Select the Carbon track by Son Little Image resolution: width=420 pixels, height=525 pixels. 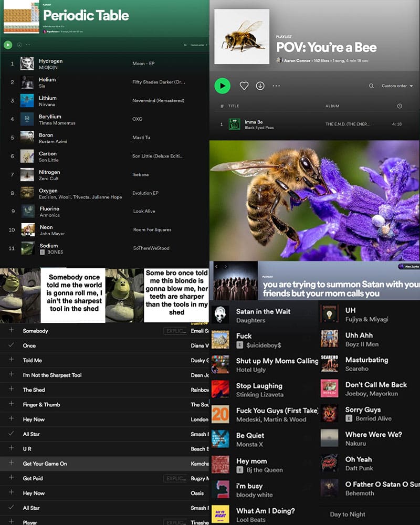click(x=104, y=156)
